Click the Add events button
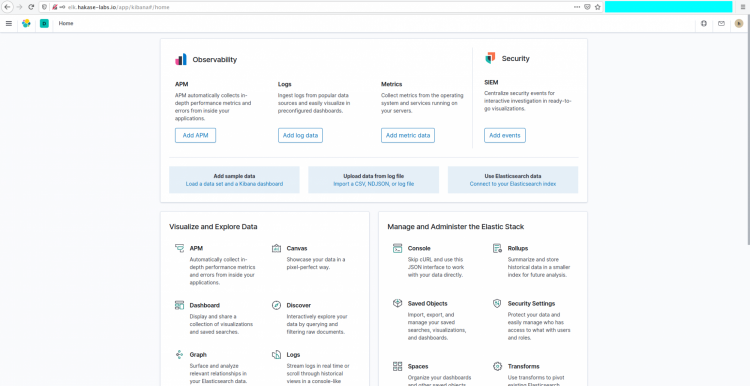This screenshot has height=386, width=750. pyautogui.click(x=505, y=135)
